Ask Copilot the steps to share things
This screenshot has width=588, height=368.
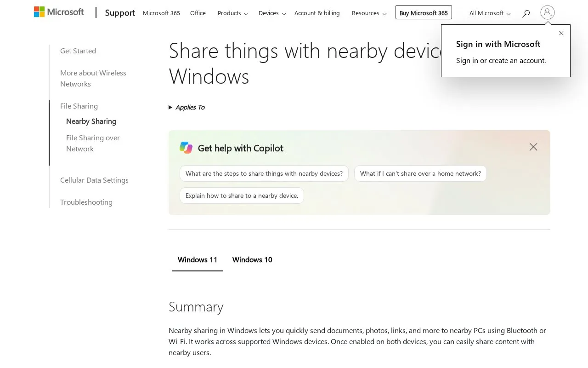pyautogui.click(x=264, y=173)
